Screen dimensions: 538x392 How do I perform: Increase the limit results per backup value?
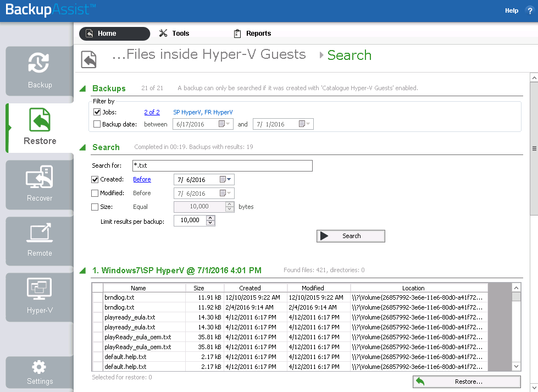(x=210, y=218)
